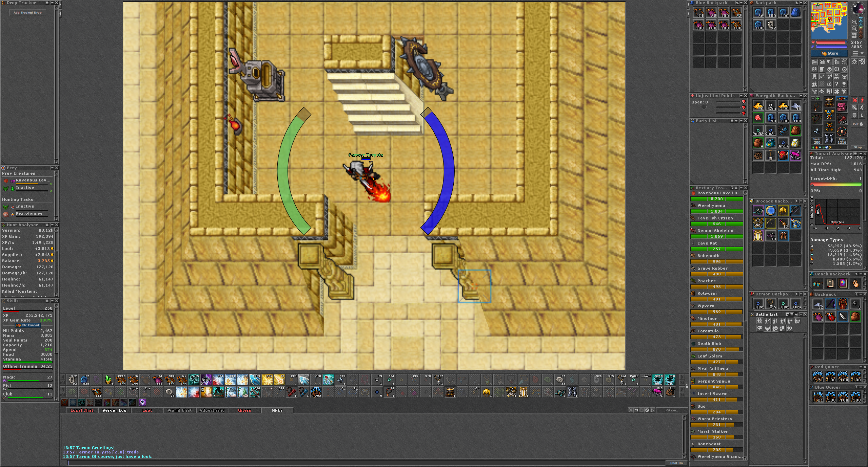
Task: Click the rope item F11 hotkey
Action: click(670, 392)
